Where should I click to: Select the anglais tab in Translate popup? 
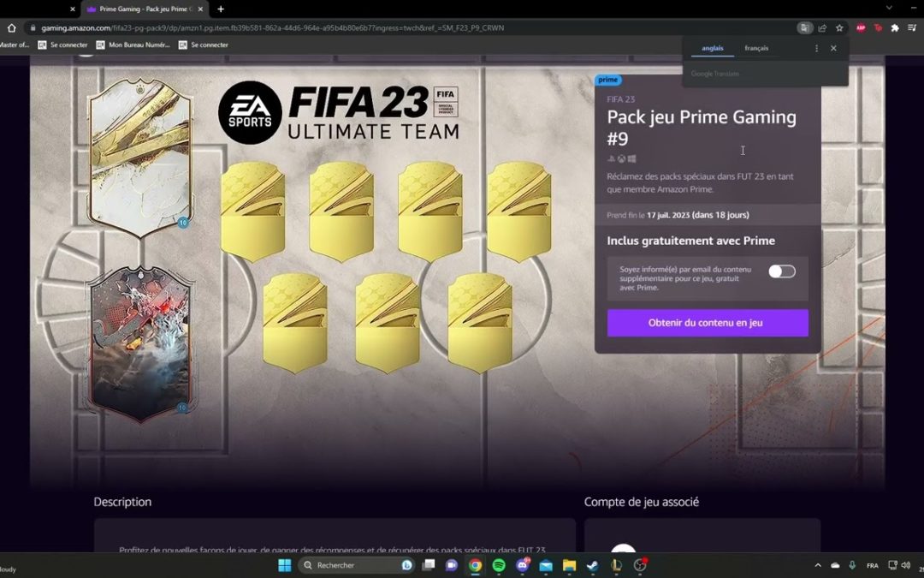[x=713, y=48]
